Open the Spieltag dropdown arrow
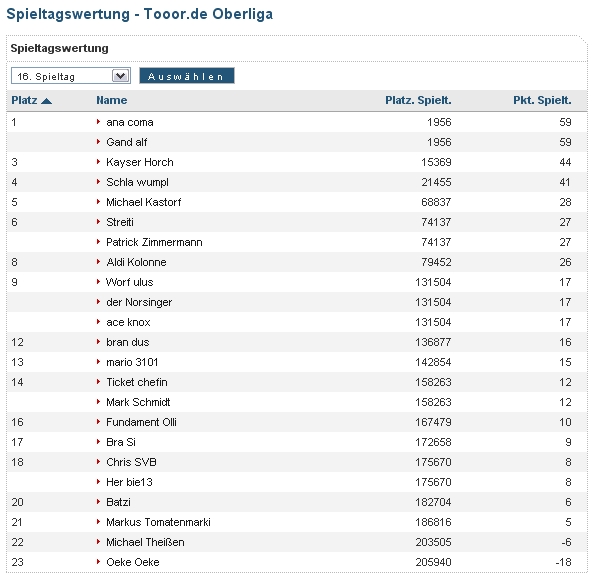593x579 pixels. 120,76
